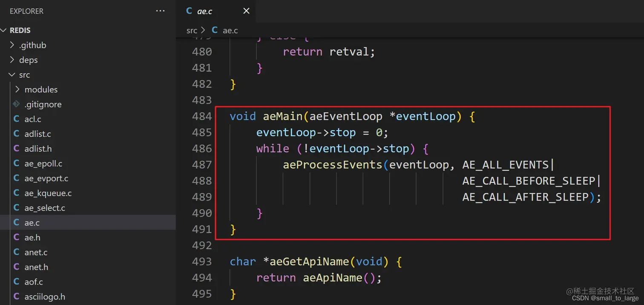Open ae.h header file
Screen dimensions: 644x305
pyautogui.click(x=88, y=237)
